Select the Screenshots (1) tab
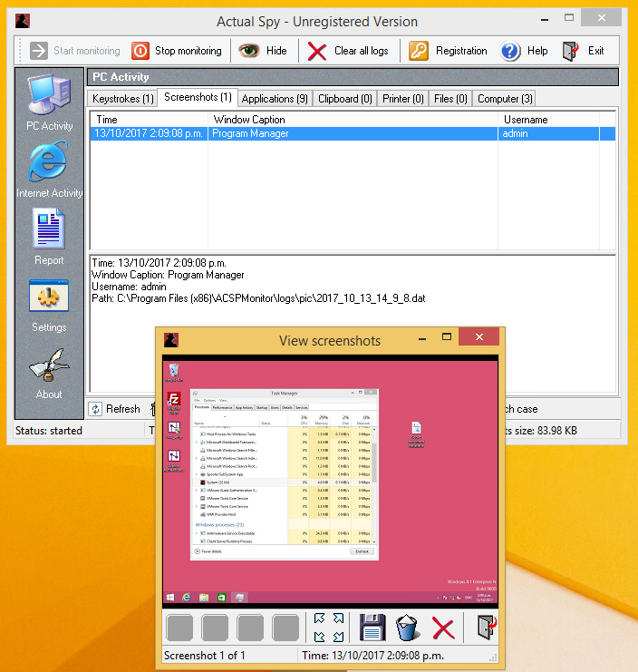 point(198,97)
